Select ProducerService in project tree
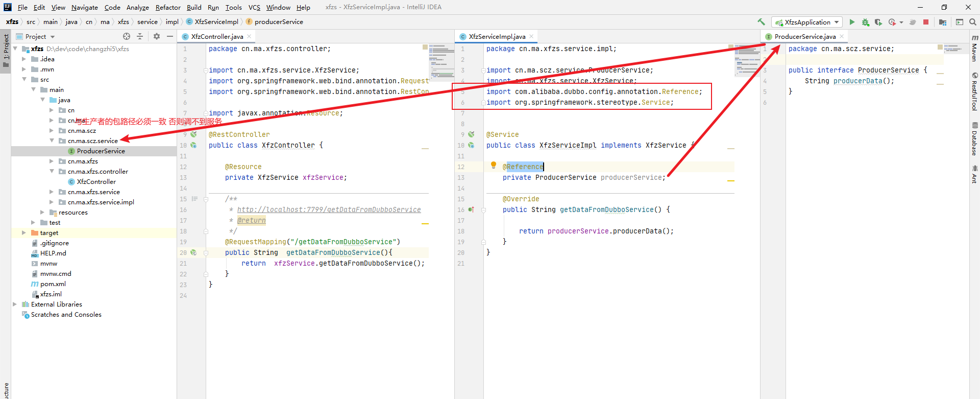 pyautogui.click(x=101, y=151)
